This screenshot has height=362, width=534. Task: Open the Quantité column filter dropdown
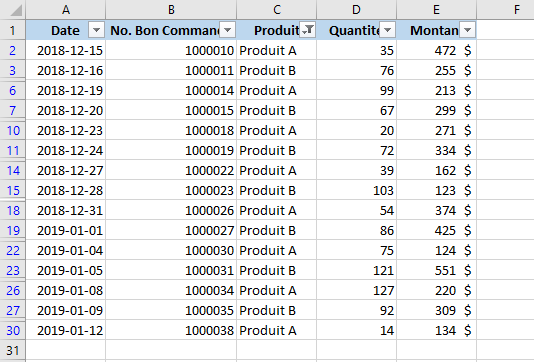388,30
